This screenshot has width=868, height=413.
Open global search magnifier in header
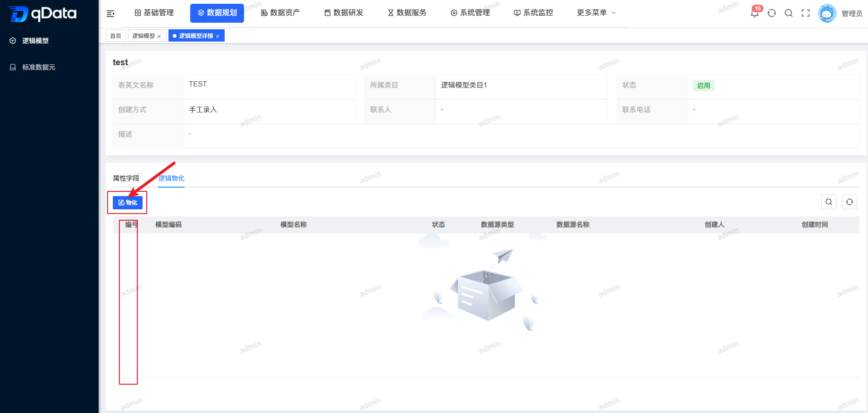tap(789, 13)
